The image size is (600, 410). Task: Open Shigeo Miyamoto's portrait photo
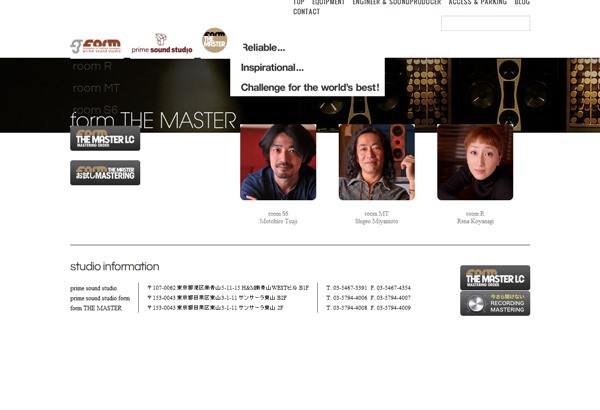[x=377, y=162]
